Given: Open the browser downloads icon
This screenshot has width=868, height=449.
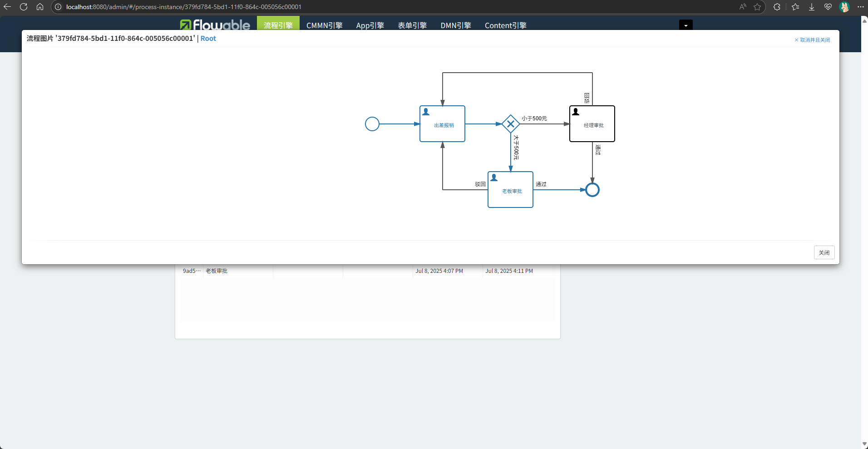Looking at the screenshot, I should [x=812, y=7].
